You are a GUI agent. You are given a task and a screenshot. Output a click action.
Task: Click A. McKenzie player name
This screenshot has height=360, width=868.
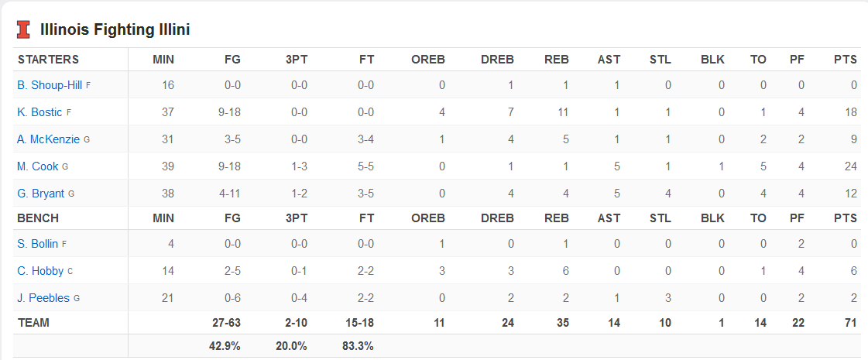[49, 139]
